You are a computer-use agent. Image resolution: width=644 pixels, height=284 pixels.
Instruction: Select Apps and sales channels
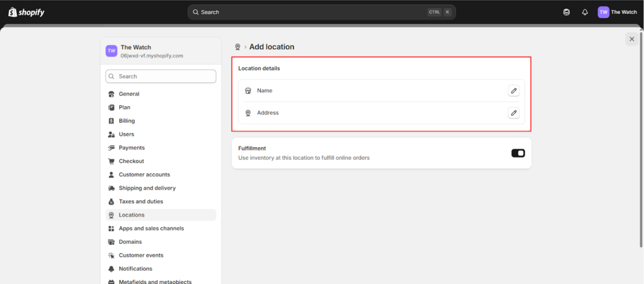click(x=151, y=229)
